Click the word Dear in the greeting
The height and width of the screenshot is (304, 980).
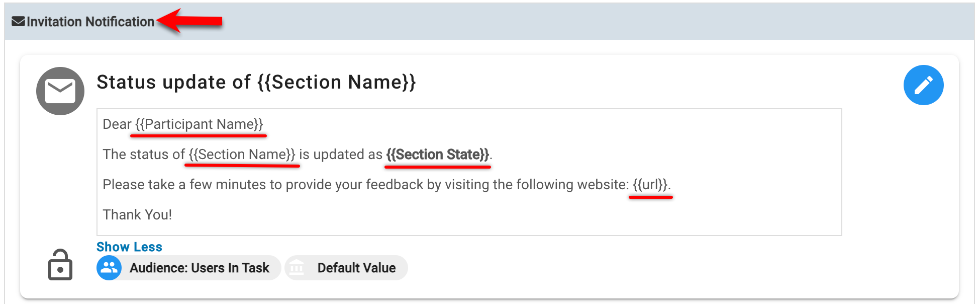[117, 124]
